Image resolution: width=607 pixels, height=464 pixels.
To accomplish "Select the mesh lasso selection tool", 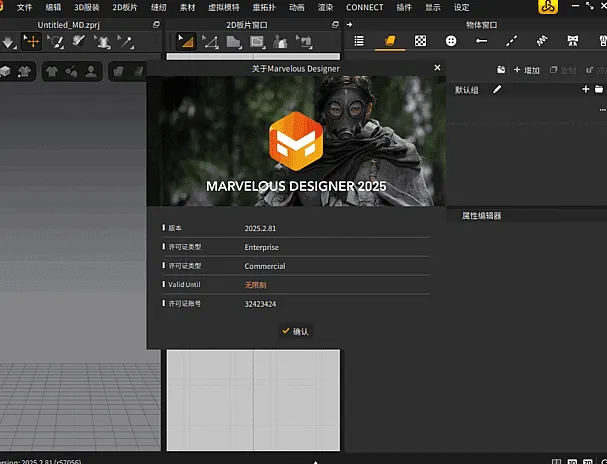I will tap(55, 41).
